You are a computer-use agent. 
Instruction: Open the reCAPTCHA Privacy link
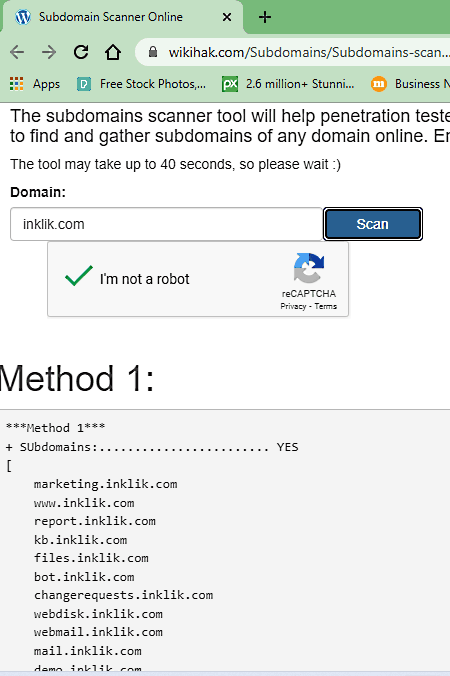(x=293, y=307)
